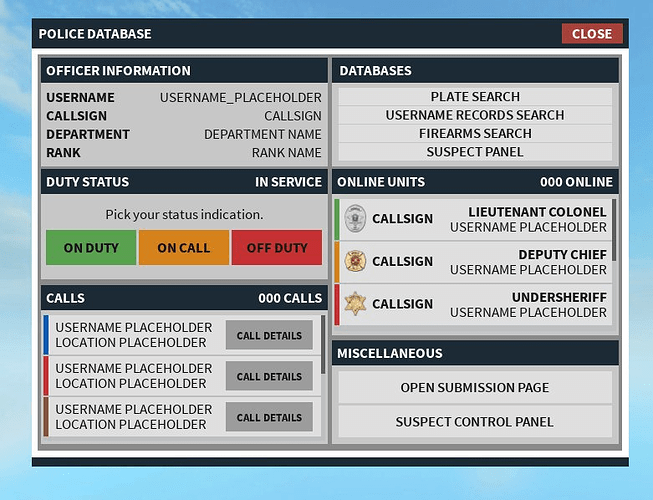Close the Police Database window

pos(592,34)
